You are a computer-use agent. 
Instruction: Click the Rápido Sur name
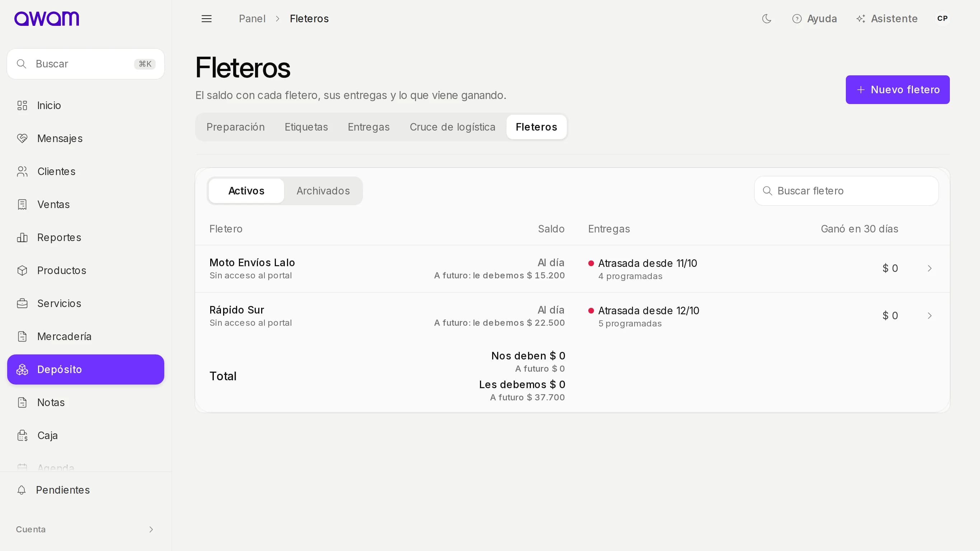(237, 310)
